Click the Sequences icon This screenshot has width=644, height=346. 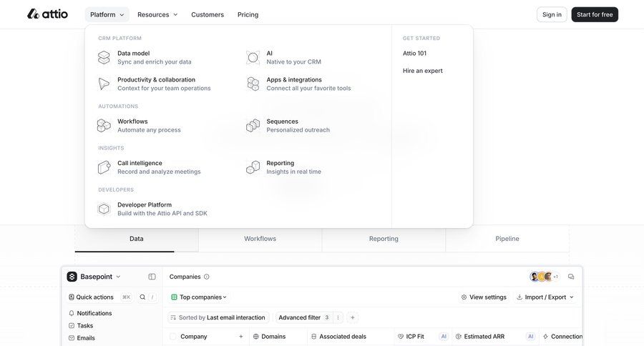click(253, 126)
